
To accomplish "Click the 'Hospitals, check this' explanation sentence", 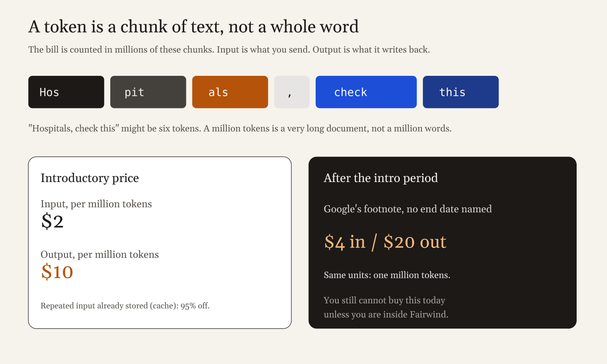I will pos(240,129).
